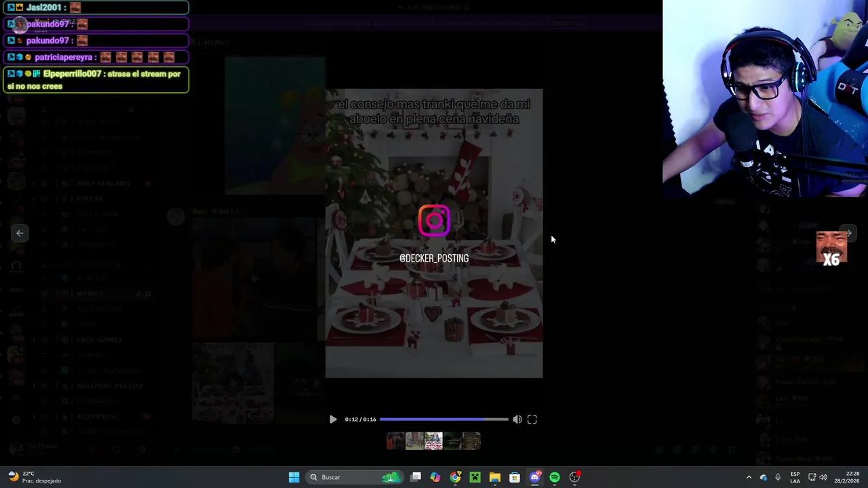Play the paused video

pos(333,420)
